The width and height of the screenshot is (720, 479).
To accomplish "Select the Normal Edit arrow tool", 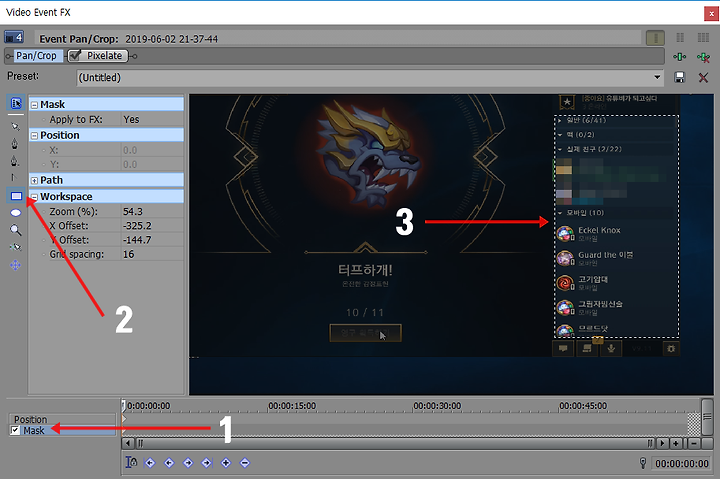I will click(x=16, y=126).
